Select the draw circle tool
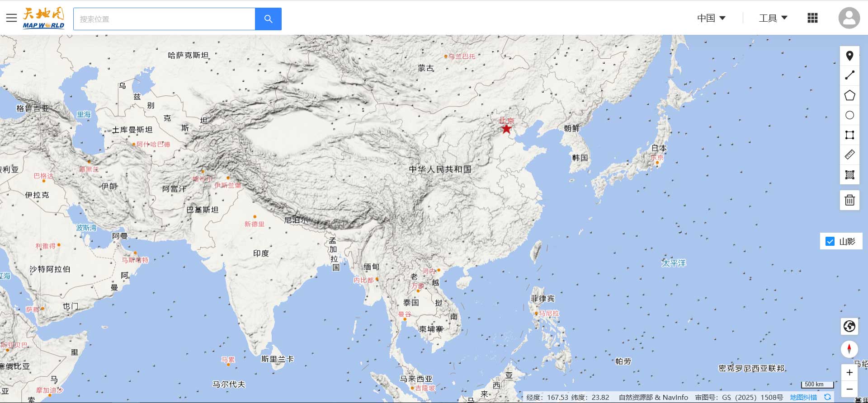The image size is (868, 403). pos(849,115)
